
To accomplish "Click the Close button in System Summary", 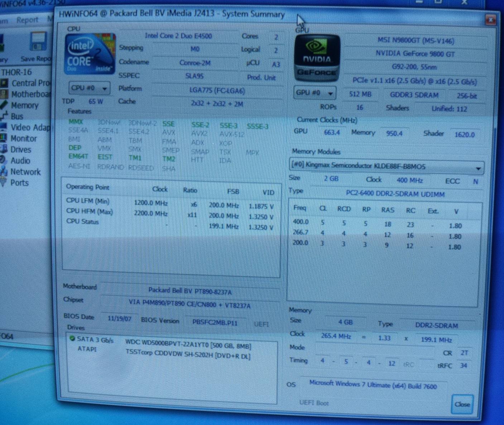I will pyautogui.click(x=462, y=404).
